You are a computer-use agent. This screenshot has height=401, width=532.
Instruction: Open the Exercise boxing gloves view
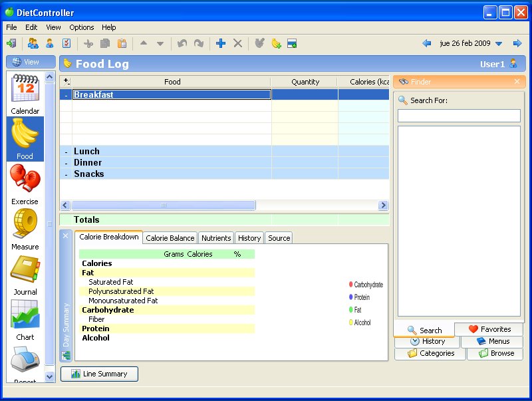click(x=25, y=184)
